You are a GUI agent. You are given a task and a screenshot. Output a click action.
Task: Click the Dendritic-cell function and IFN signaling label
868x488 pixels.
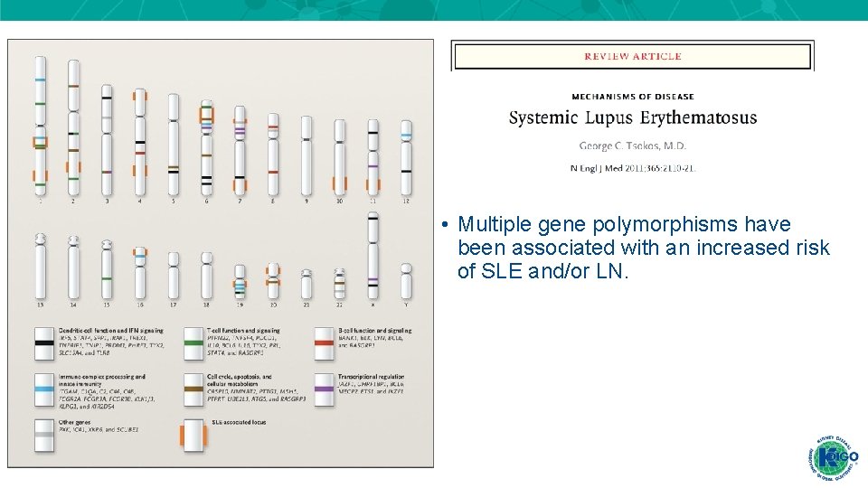coord(111,331)
